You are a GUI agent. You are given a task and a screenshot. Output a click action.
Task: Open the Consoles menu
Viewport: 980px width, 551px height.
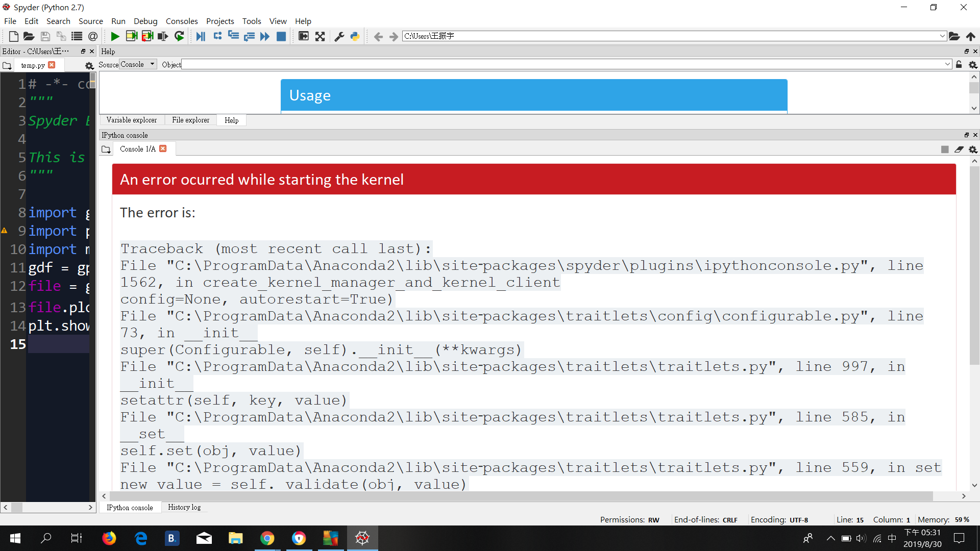(x=182, y=21)
